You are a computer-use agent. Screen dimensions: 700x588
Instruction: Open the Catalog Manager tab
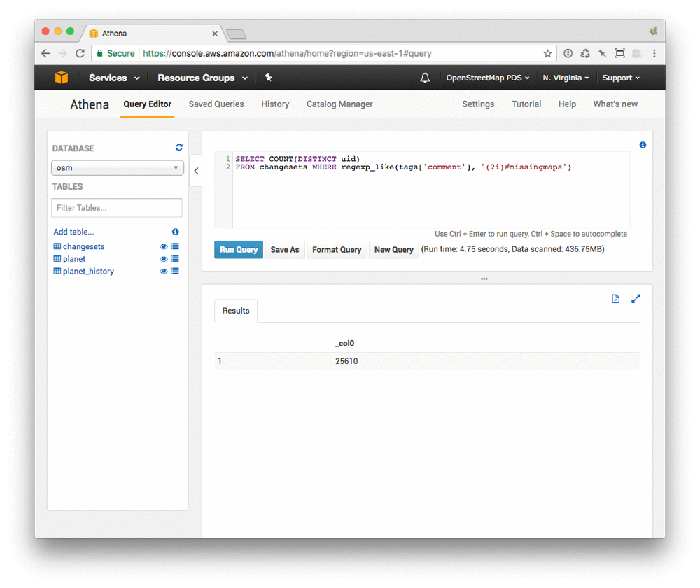(x=339, y=104)
